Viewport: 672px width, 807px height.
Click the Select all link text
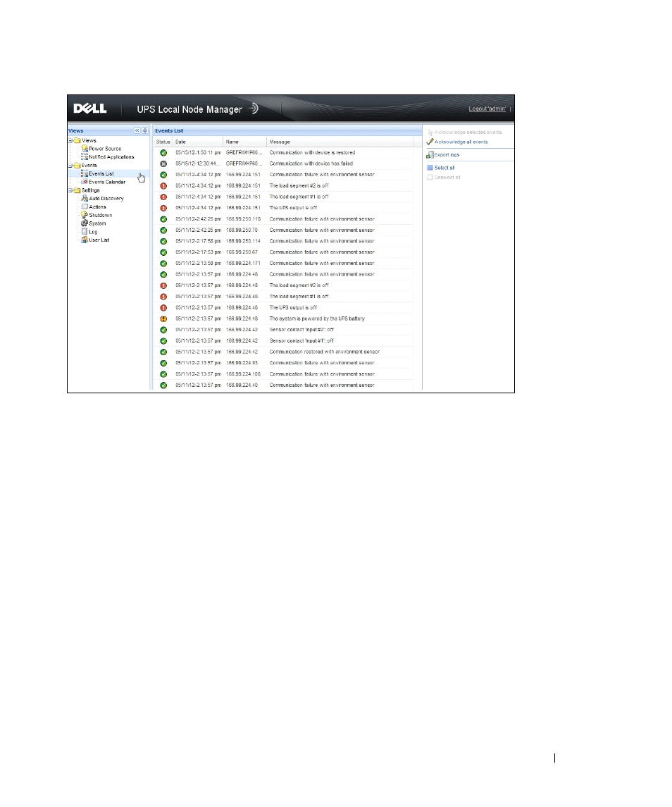point(444,168)
